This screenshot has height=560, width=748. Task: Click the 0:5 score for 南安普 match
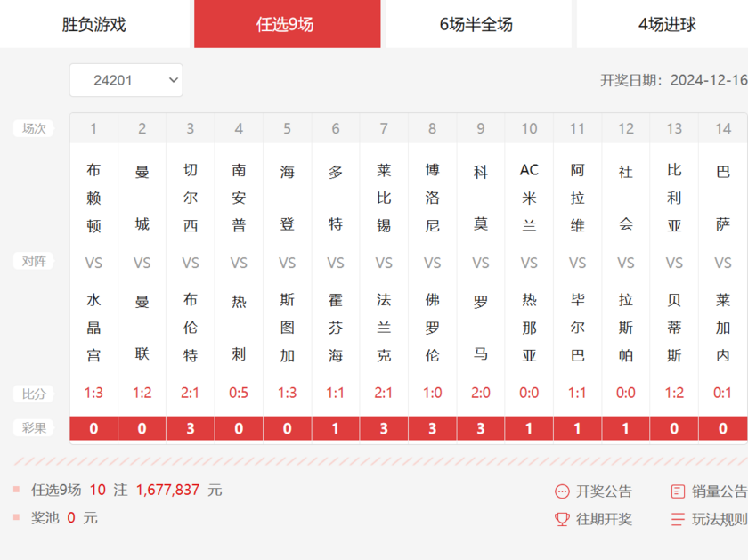coord(239,393)
